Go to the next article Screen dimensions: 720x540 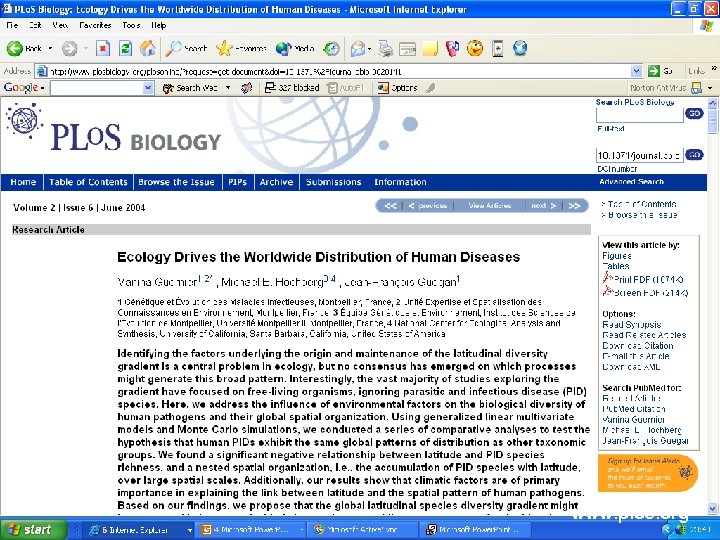(544, 206)
